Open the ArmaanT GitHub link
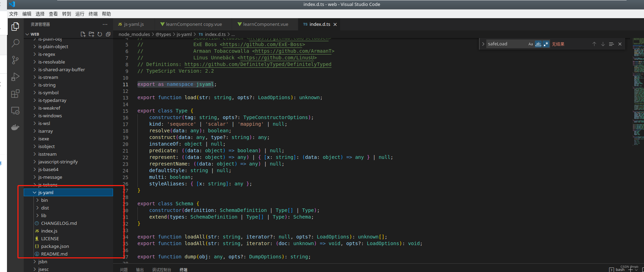 pos(293,51)
